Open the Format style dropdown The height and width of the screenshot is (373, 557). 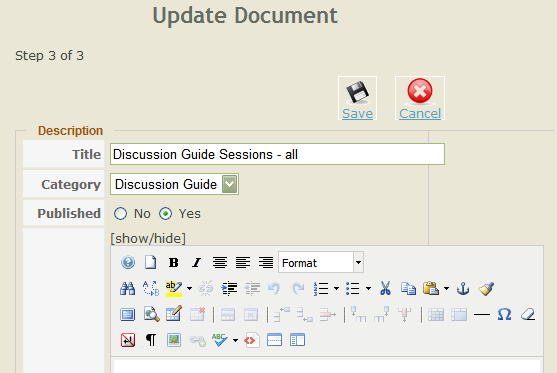pos(321,263)
